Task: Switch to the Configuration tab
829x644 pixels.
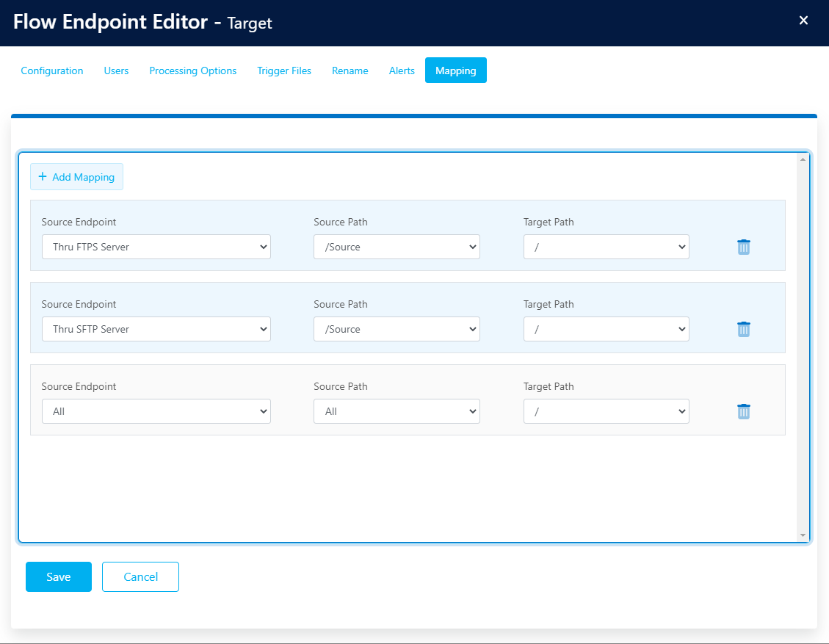Action: pyautogui.click(x=52, y=71)
